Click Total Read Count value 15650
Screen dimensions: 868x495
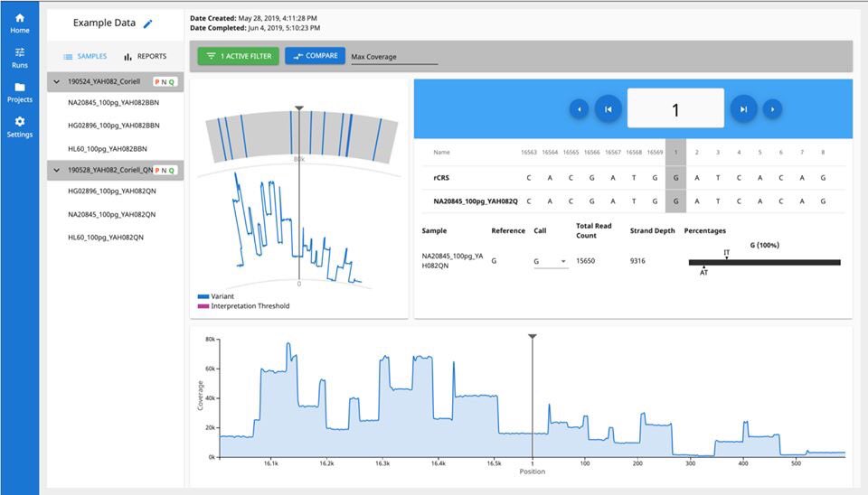[x=585, y=261]
